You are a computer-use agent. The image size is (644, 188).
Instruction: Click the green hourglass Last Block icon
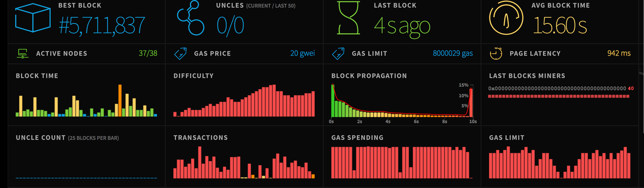(350, 19)
